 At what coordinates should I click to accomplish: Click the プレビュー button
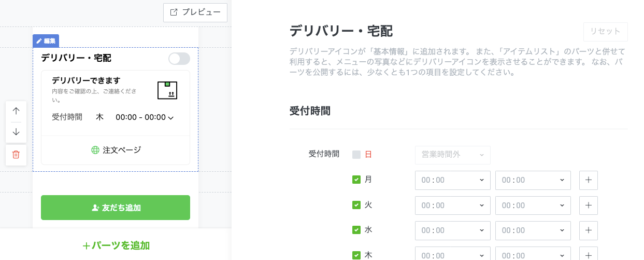[x=195, y=12]
